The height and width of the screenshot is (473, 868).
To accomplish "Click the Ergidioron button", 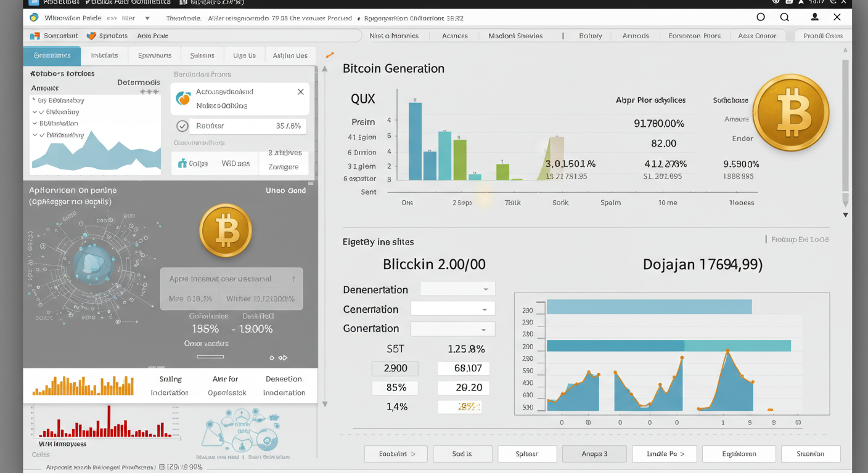I will (x=739, y=454).
